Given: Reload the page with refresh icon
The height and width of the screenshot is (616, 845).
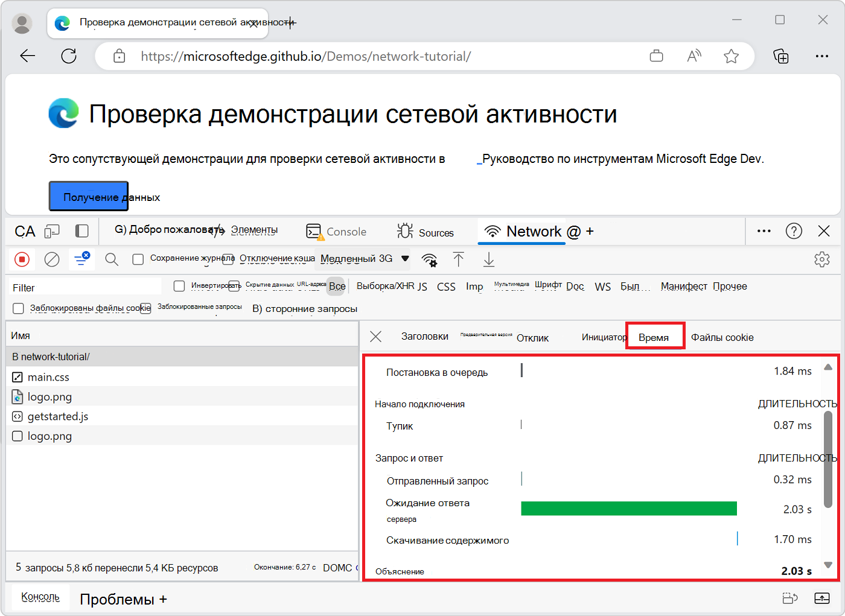Looking at the screenshot, I should pyautogui.click(x=69, y=56).
